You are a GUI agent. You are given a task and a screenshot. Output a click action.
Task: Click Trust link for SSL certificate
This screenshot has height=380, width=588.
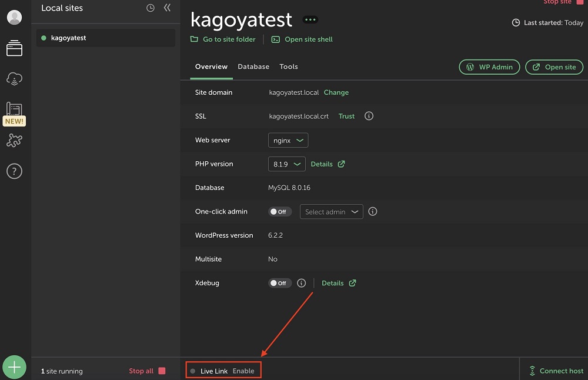tap(346, 116)
